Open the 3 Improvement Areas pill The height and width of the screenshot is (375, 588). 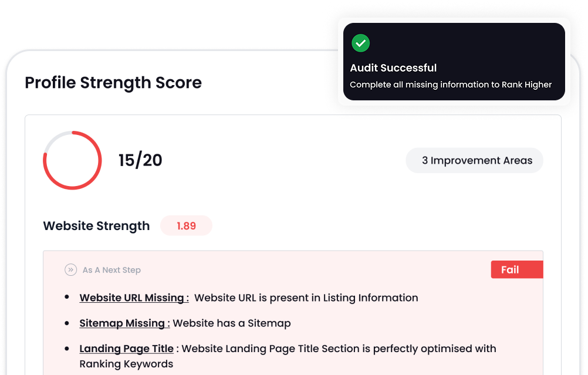[474, 160]
